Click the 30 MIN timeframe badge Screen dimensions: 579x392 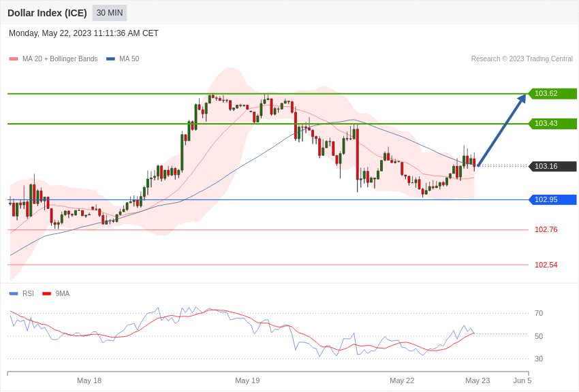pos(110,13)
